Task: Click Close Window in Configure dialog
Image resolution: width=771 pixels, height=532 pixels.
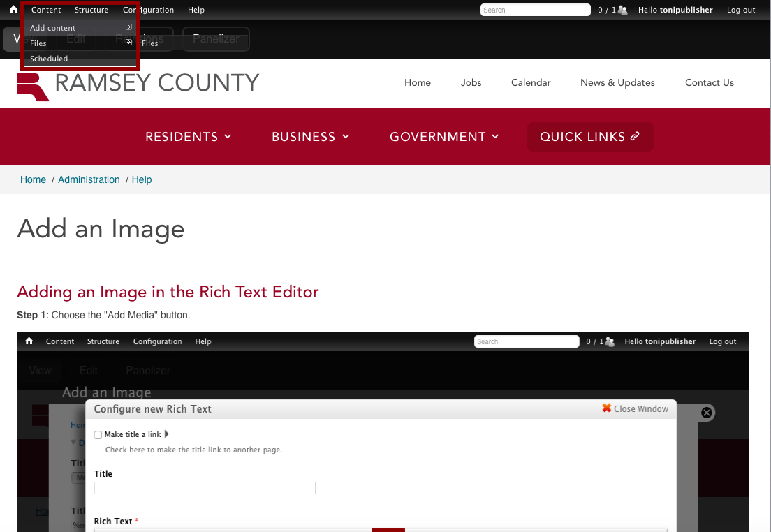Action: tap(636, 408)
